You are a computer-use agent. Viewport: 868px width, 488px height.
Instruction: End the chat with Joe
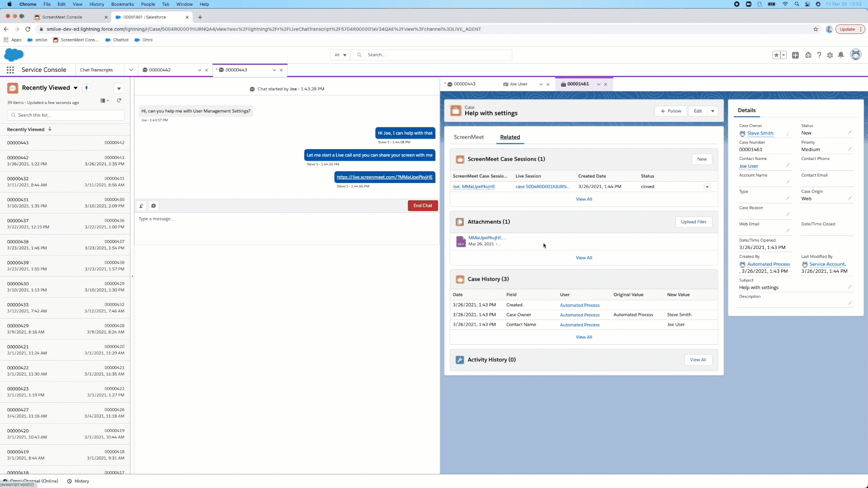423,206
